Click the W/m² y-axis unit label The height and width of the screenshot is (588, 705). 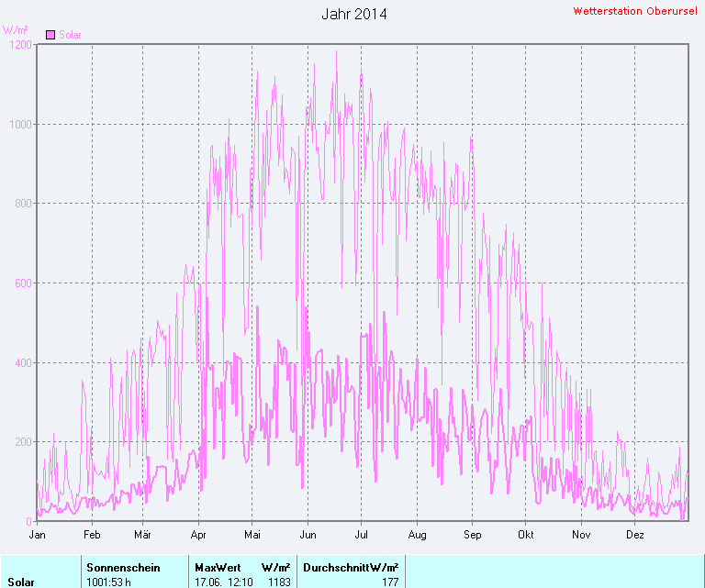(x=15, y=29)
